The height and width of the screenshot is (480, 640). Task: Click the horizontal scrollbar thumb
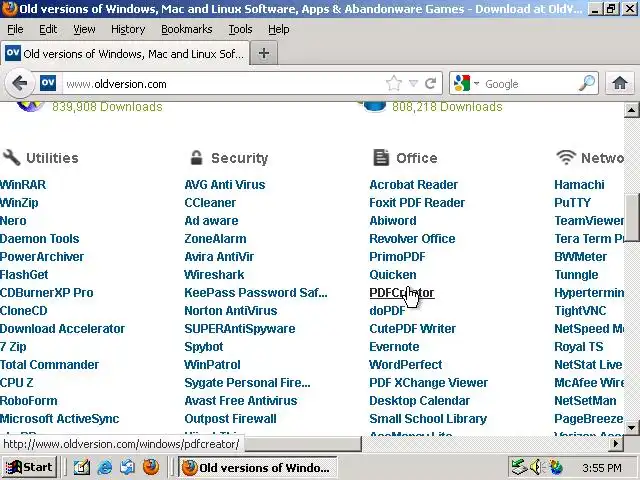click(x=302, y=444)
